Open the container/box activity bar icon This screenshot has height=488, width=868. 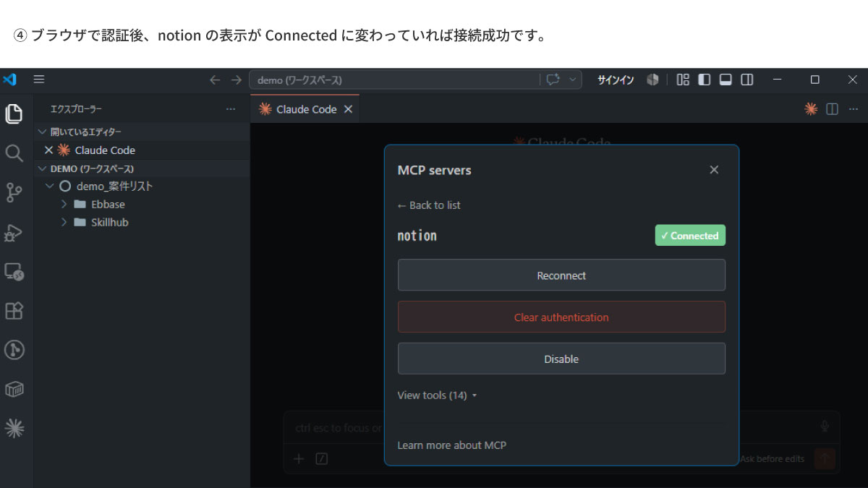click(x=14, y=390)
